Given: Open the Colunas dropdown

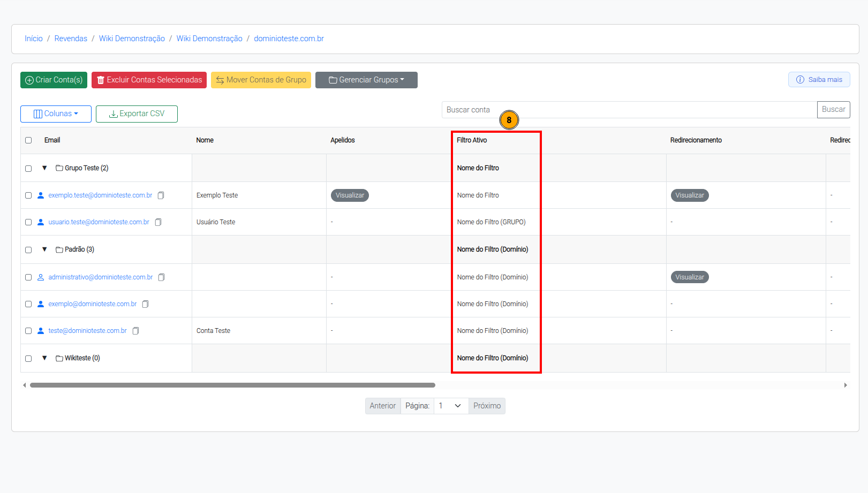Looking at the screenshot, I should pos(56,114).
